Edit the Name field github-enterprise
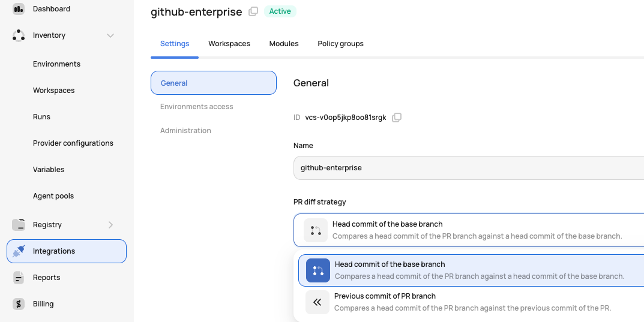Screen dimensions: 644x322 point(469,168)
